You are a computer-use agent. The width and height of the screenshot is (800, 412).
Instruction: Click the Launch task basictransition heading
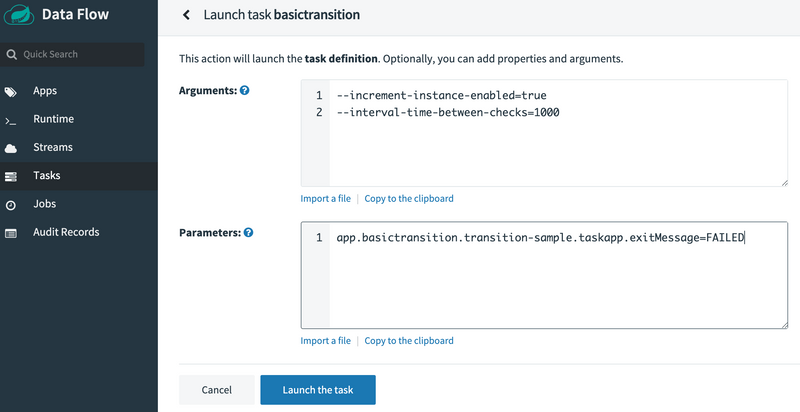pyautogui.click(x=282, y=15)
